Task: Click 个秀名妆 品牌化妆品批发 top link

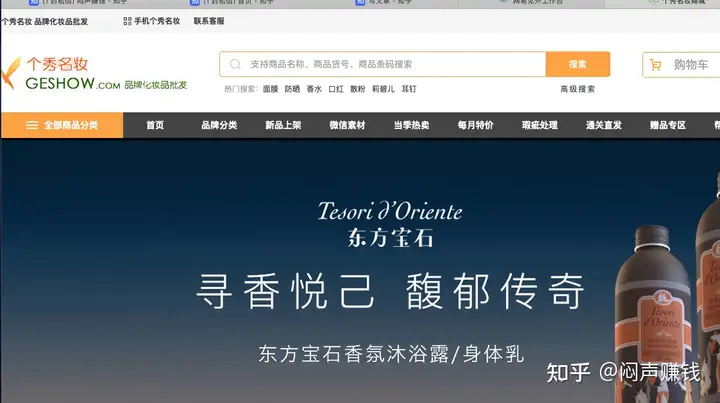Action: [x=44, y=22]
